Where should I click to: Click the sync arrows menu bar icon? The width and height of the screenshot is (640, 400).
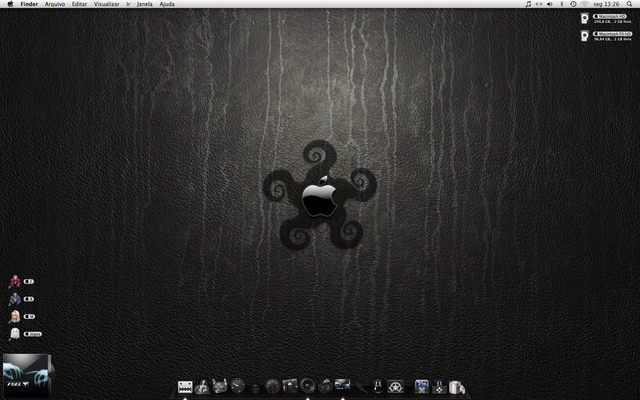point(539,4)
